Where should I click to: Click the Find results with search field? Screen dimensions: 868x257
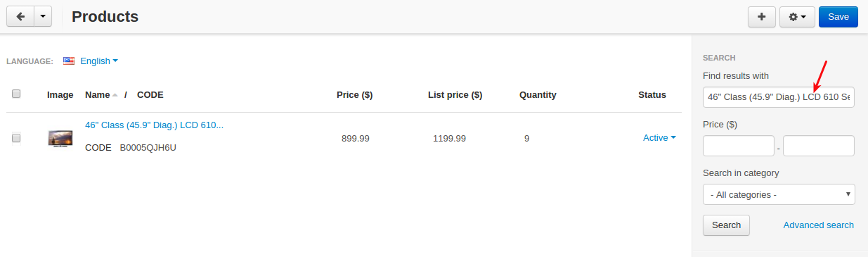(x=779, y=97)
